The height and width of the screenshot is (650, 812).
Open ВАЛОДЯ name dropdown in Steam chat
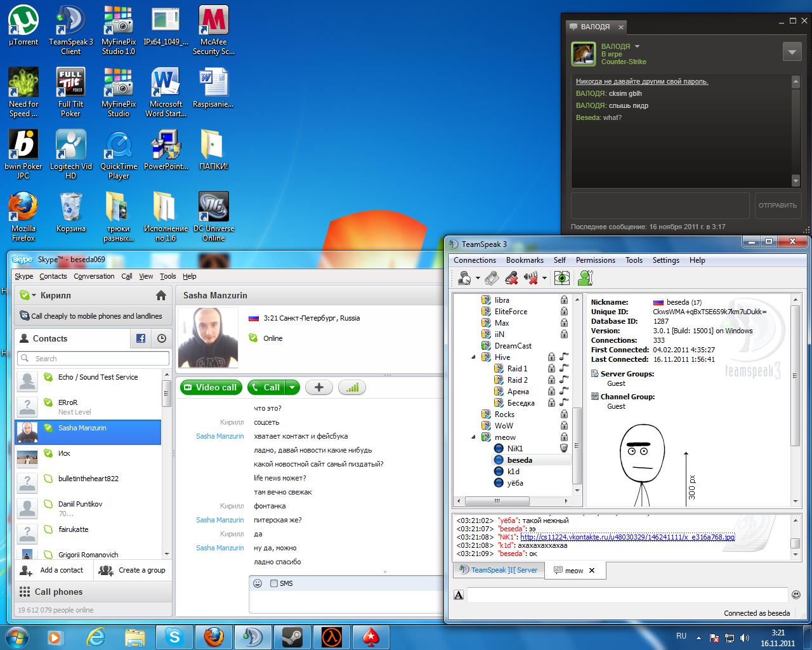pos(637,46)
